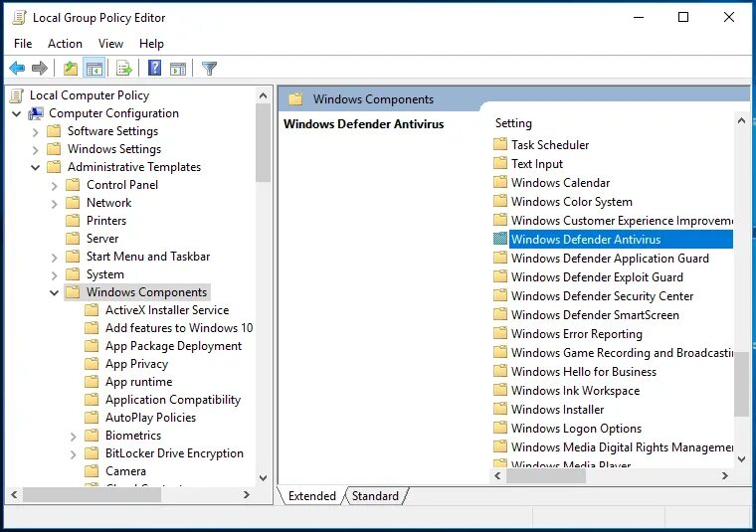Click the Local Computer Policy scroll icon in tree
This screenshot has height=532, width=756.
click(x=16, y=95)
